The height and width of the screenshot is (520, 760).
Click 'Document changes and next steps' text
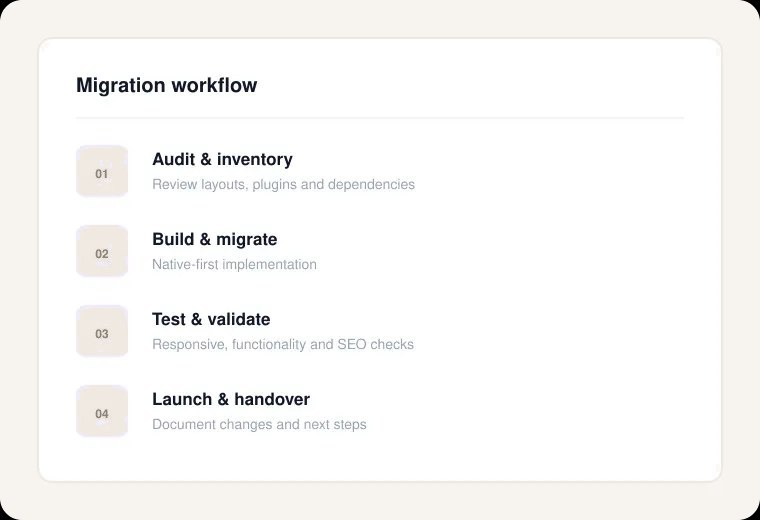click(x=259, y=425)
